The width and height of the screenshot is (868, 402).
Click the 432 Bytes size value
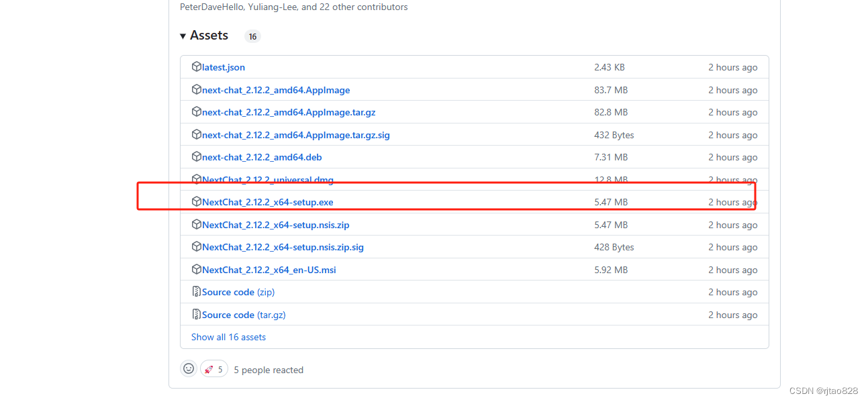[614, 135]
